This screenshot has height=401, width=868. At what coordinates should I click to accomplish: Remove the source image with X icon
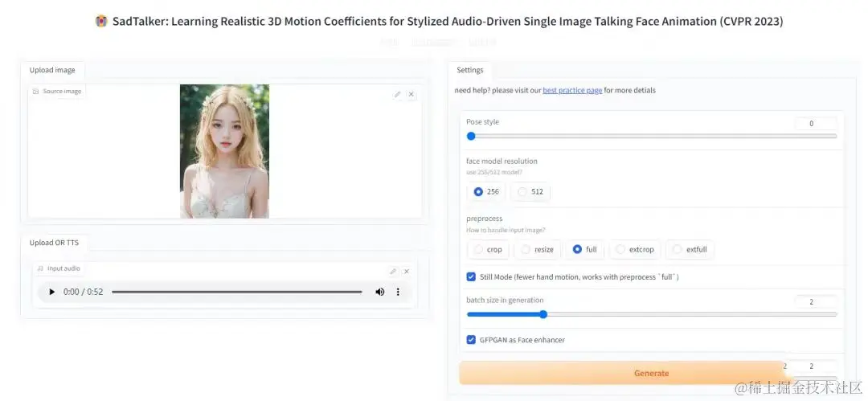411,95
